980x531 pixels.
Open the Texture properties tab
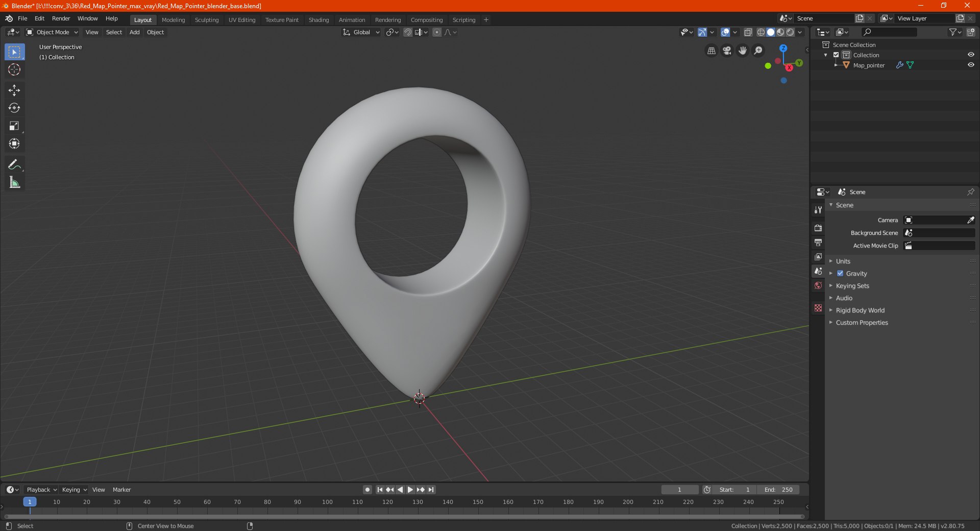tap(818, 308)
